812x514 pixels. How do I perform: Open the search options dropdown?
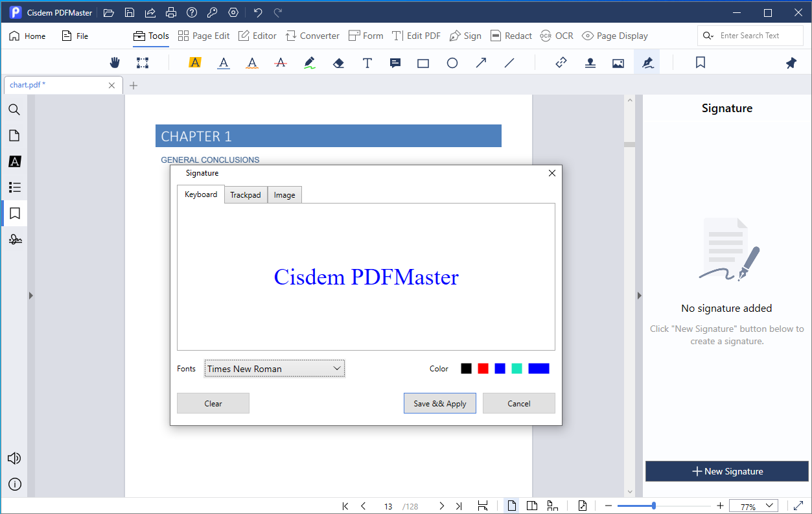point(708,36)
